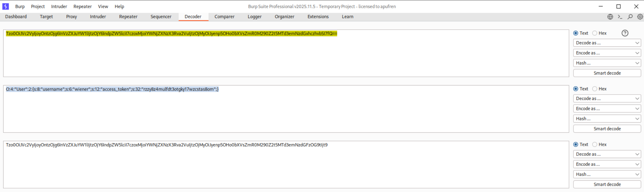The image size is (644, 192).
Task: Switch to the Repeater tab
Action: tap(128, 17)
